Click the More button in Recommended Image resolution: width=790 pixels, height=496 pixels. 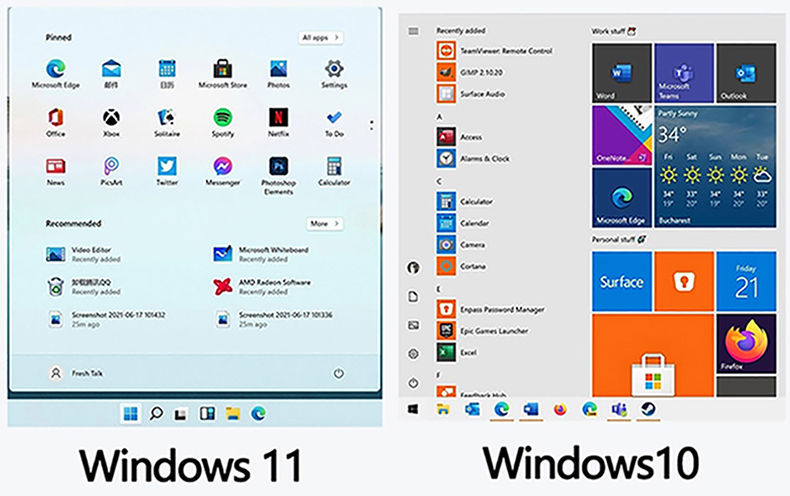coord(324,223)
